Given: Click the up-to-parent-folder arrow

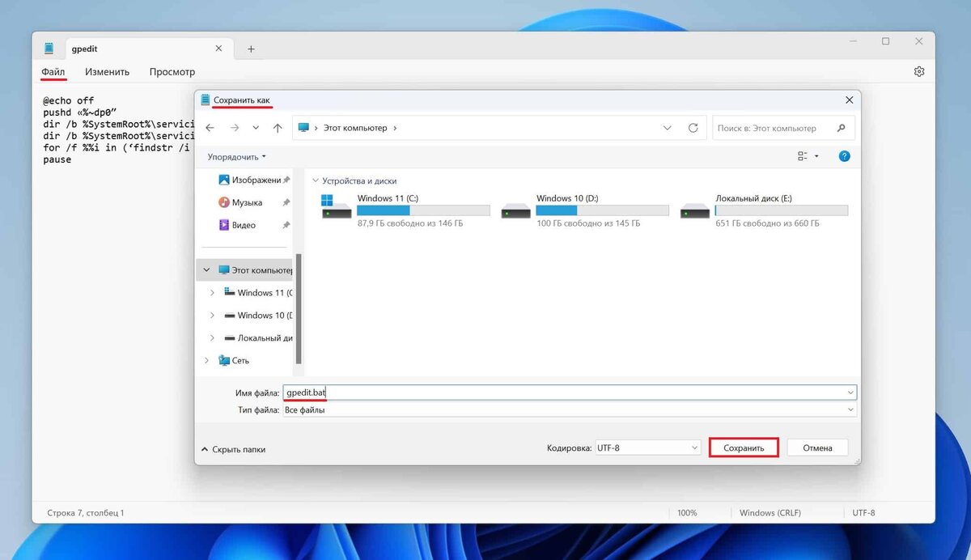Looking at the screenshot, I should pyautogui.click(x=278, y=127).
